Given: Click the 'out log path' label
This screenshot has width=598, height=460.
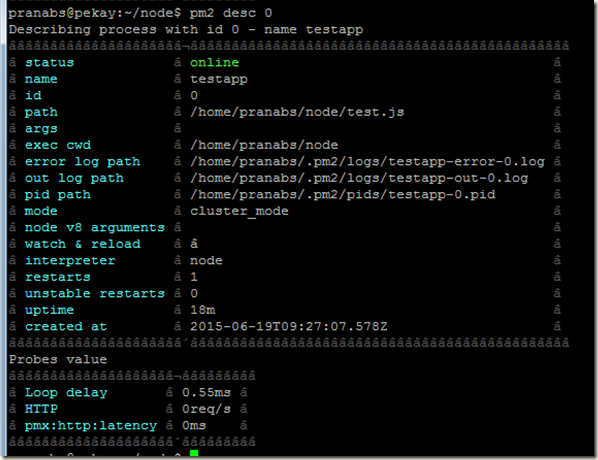Looking at the screenshot, I should pyautogui.click(x=74, y=178).
